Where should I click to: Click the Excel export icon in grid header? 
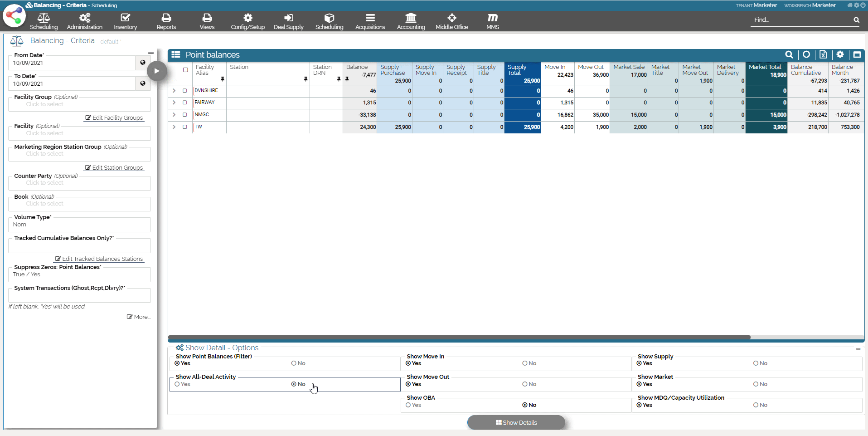[823, 55]
